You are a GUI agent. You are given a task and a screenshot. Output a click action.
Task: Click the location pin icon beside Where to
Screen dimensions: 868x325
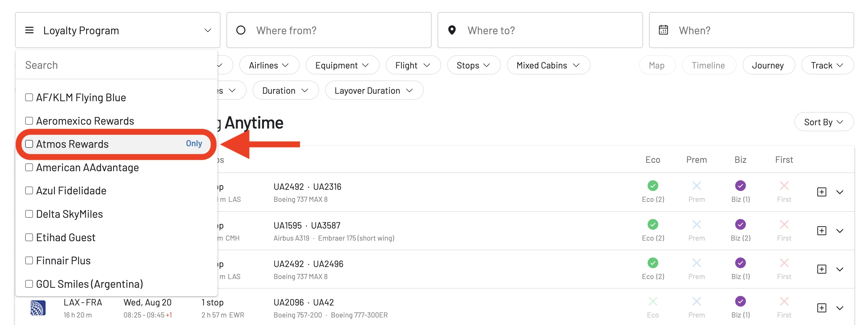(x=452, y=30)
